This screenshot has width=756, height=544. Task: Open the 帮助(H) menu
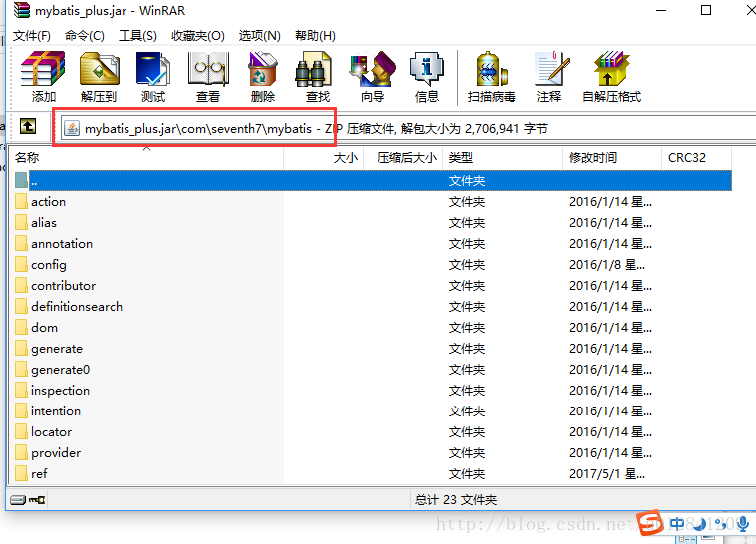coord(315,36)
